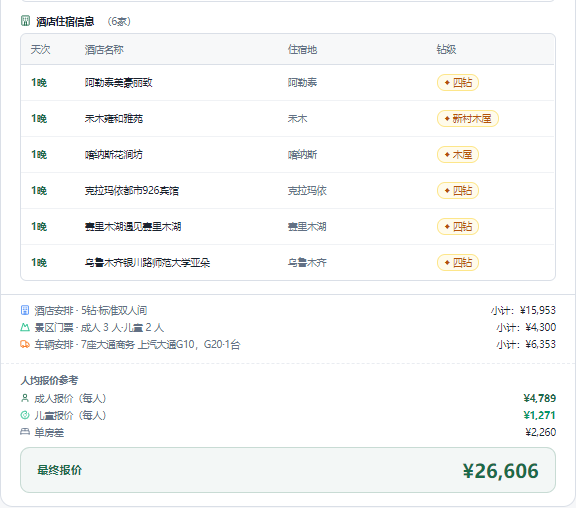Screen dimensions: 576x508
Task: Click the vehicle subtotal ¥6,353
Action: (540, 344)
